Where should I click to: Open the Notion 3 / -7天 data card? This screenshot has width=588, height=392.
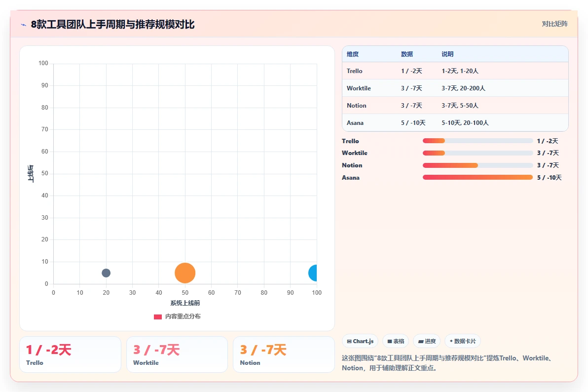(284, 354)
